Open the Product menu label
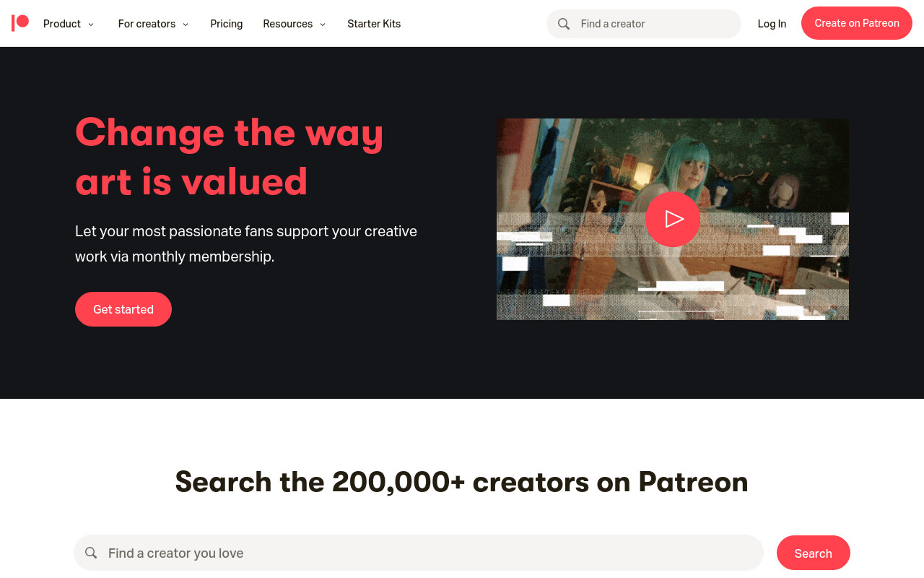 pos(62,24)
